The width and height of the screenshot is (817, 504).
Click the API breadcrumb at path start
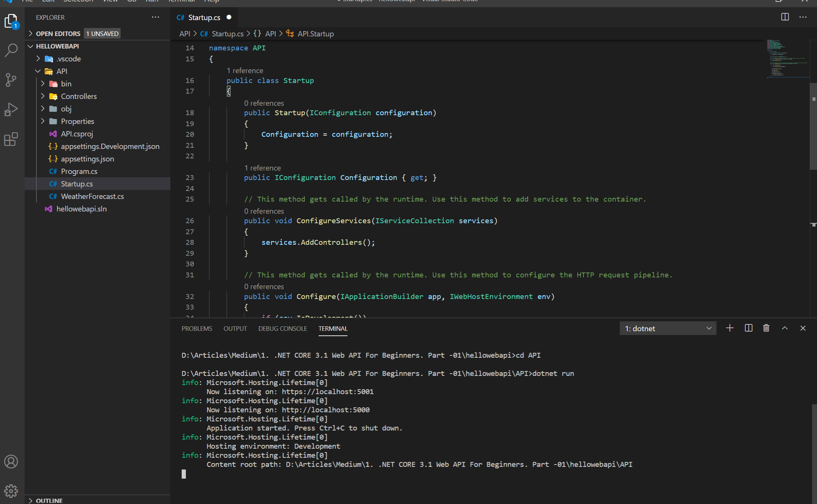point(185,34)
